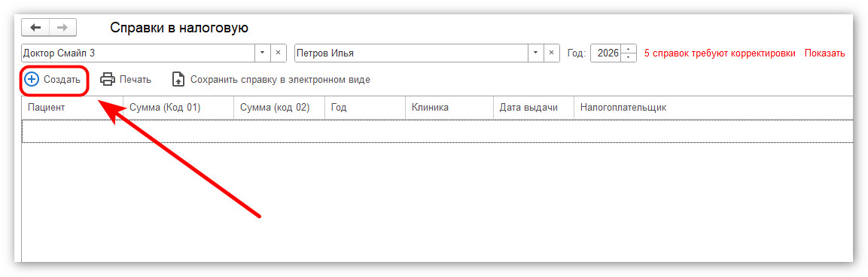Click the Печать button label
Viewport: 868px width, 277px height.
coord(135,79)
